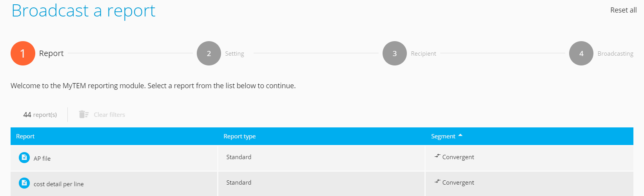Viewport: 644px width, 196px height.
Task: Click the AP file report document icon
Action: pyautogui.click(x=24, y=158)
